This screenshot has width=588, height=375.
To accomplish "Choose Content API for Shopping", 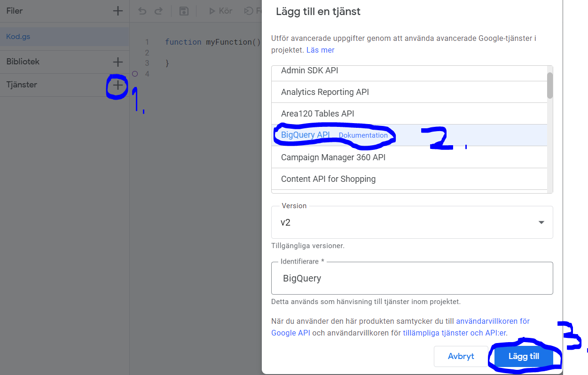I will pyautogui.click(x=409, y=179).
